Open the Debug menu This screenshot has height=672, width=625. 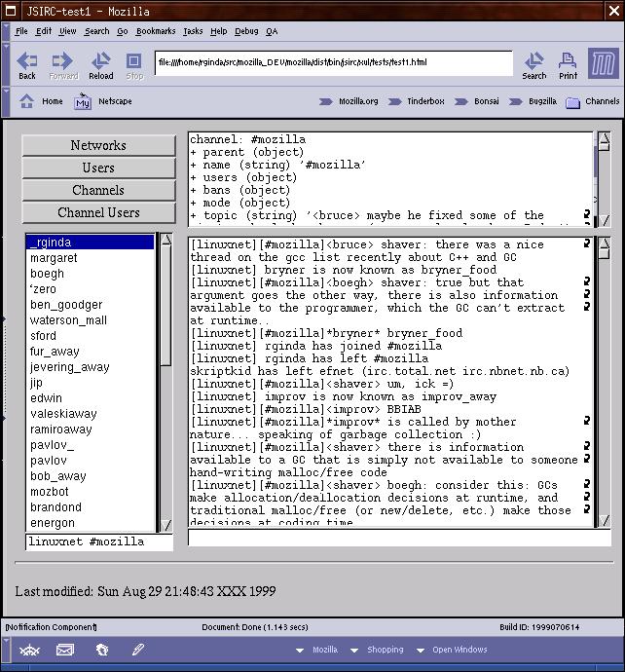[246, 31]
